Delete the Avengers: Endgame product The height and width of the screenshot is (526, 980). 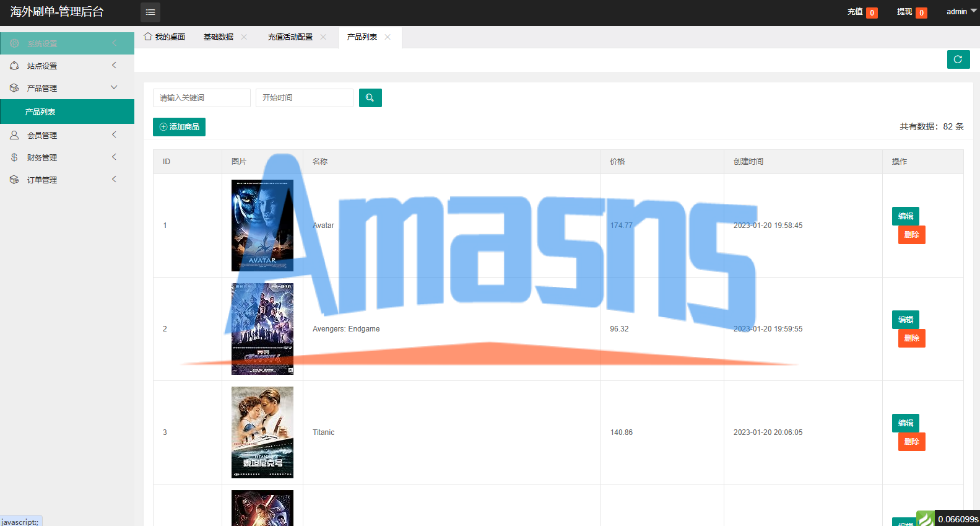(912, 338)
